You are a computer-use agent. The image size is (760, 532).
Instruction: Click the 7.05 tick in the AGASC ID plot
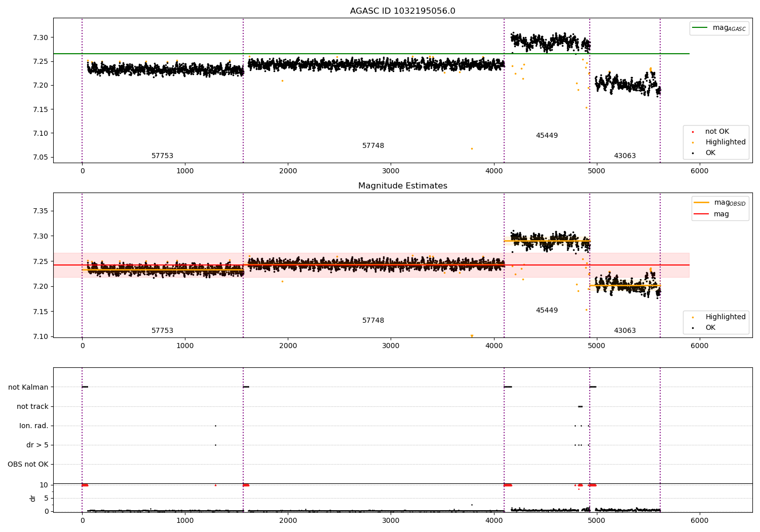tap(41, 158)
